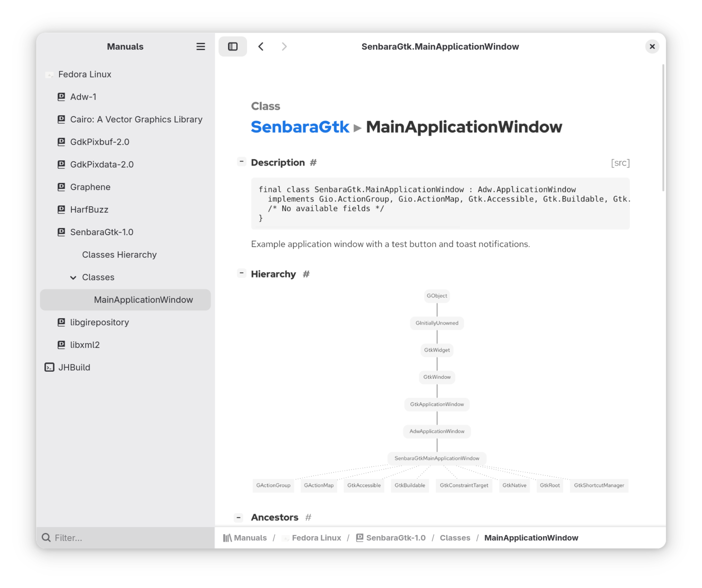Image resolution: width=702 pixels, height=588 pixels.
Task: Click the Description anchor hash link
Action: pyautogui.click(x=313, y=163)
